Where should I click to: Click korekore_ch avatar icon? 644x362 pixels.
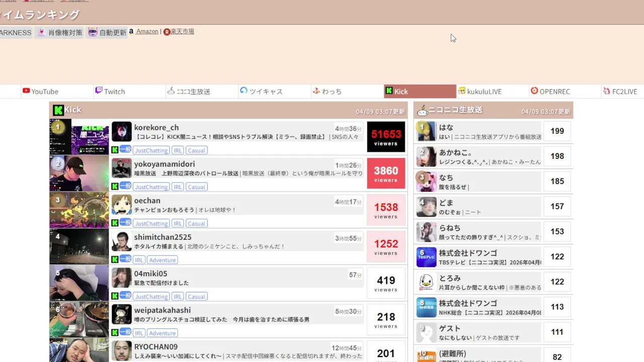pyautogui.click(x=121, y=132)
